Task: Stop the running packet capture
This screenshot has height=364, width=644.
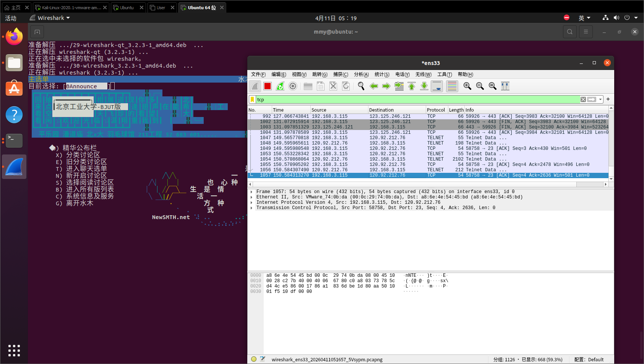Action: pos(268,86)
